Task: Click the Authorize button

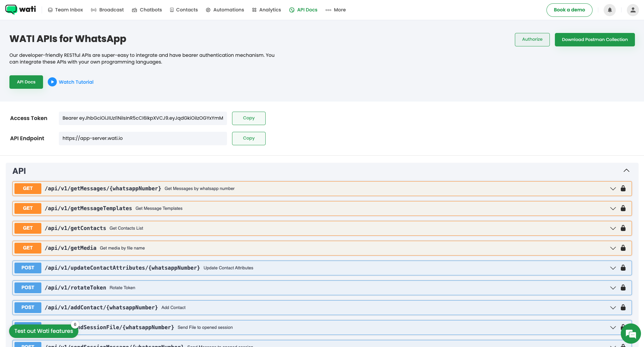Action: point(532,39)
